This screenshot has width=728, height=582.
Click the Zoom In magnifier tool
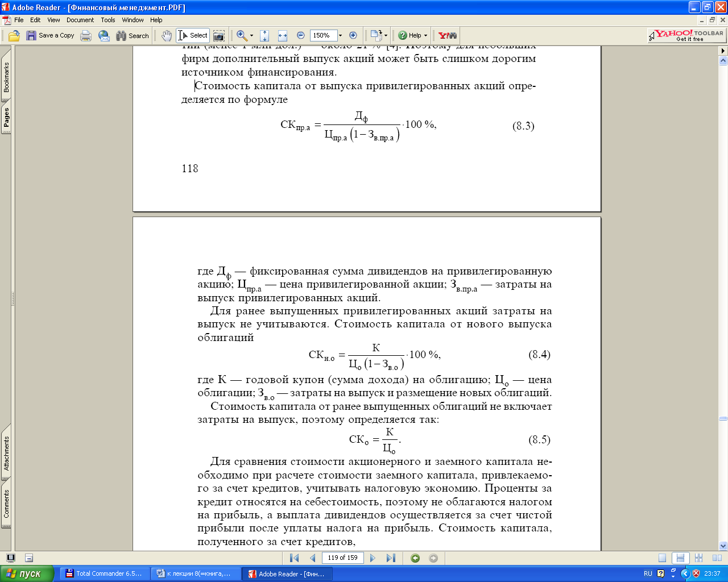pyautogui.click(x=242, y=35)
